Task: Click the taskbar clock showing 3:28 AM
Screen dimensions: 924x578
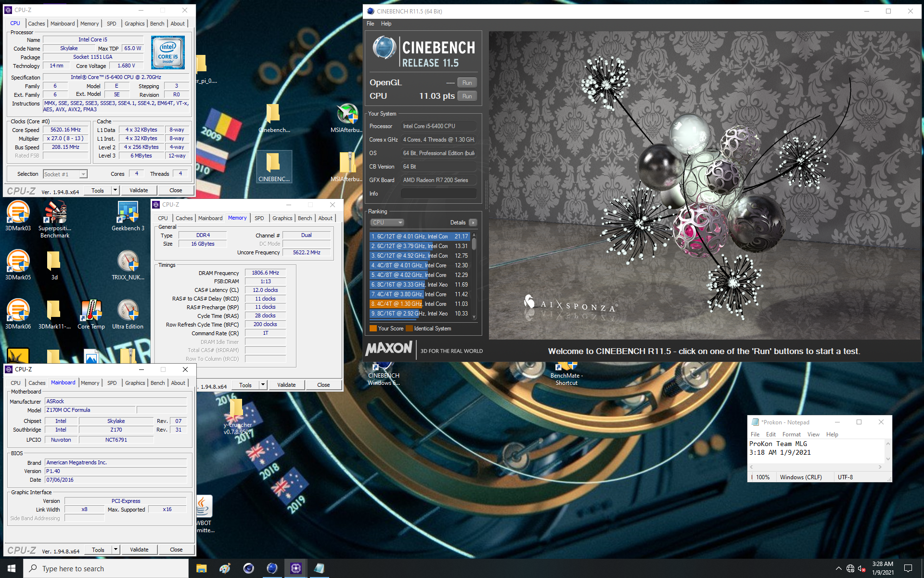Action: [883, 568]
